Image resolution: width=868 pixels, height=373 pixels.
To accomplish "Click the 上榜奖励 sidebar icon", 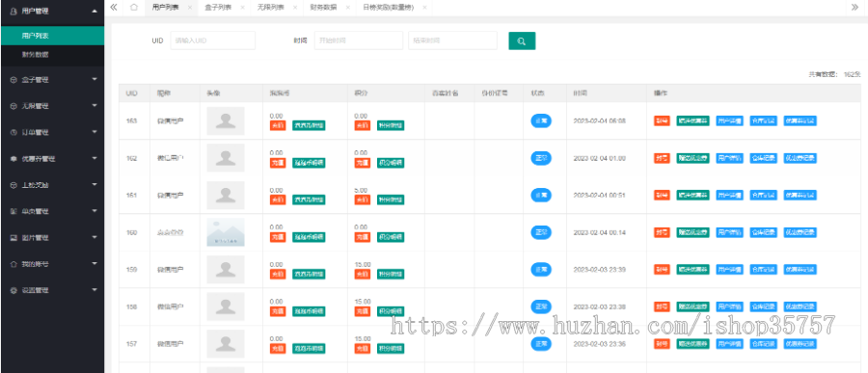I will pyautogui.click(x=14, y=185).
